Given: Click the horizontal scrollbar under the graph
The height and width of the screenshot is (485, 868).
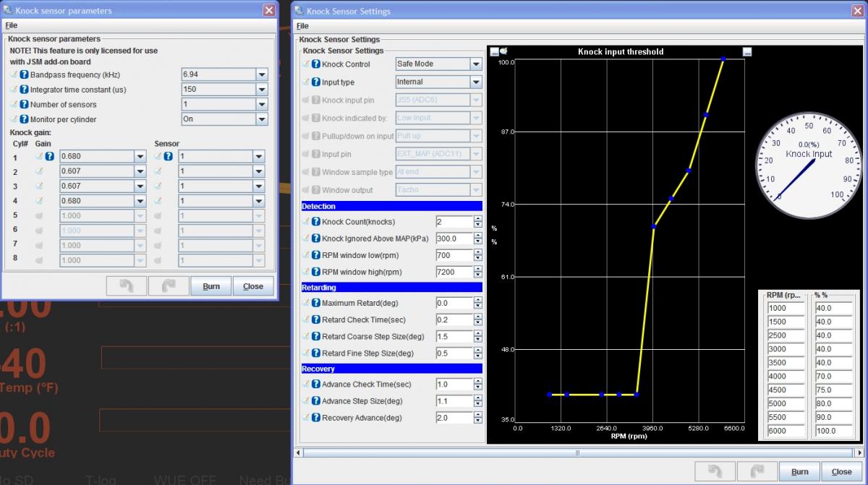Looking at the screenshot, I should 576,453.
